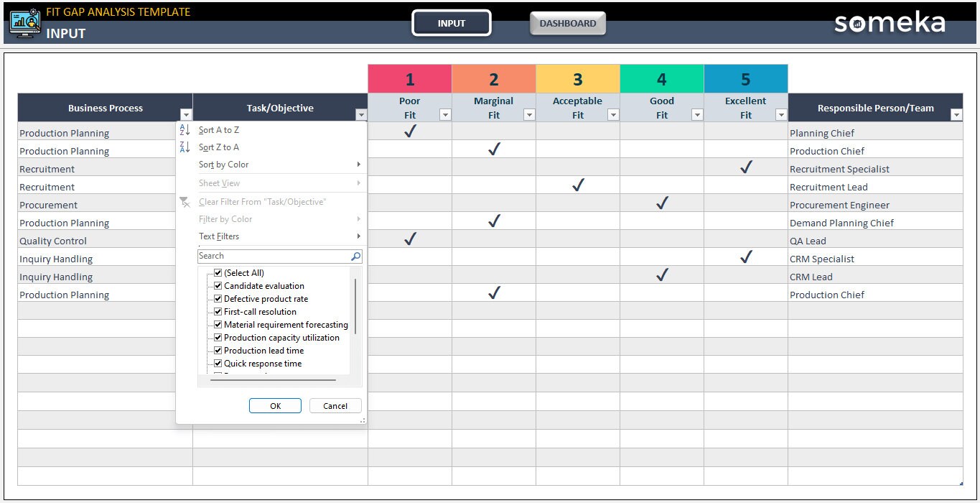Click the yellow score 3 header
The width and height of the screenshot is (980, 503).
coord(578,79)
